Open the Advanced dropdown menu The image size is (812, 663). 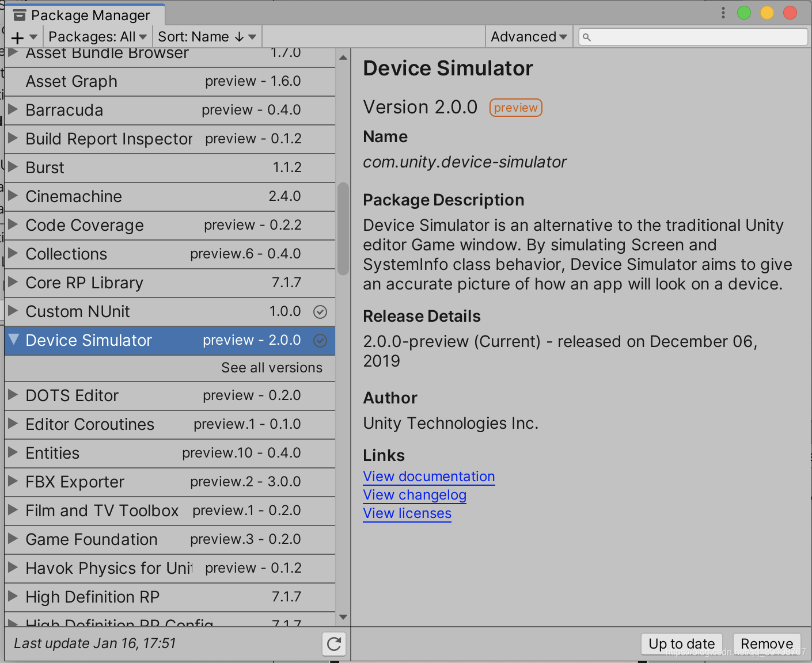click(x=529, y=37)
